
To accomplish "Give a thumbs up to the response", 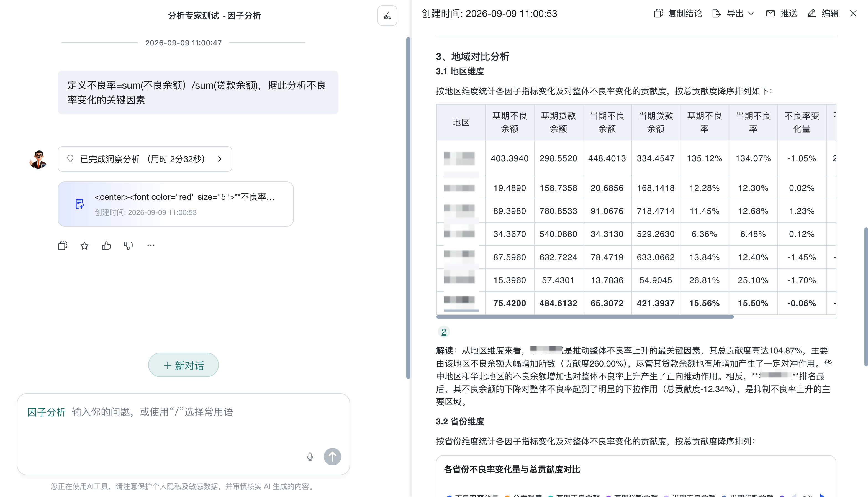I will coord(106,245).
